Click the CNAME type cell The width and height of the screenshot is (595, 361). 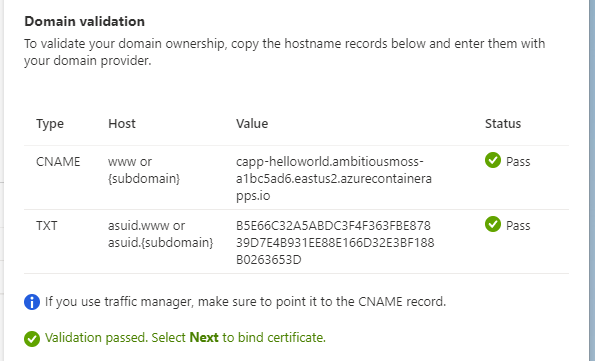tap(58, 162)
